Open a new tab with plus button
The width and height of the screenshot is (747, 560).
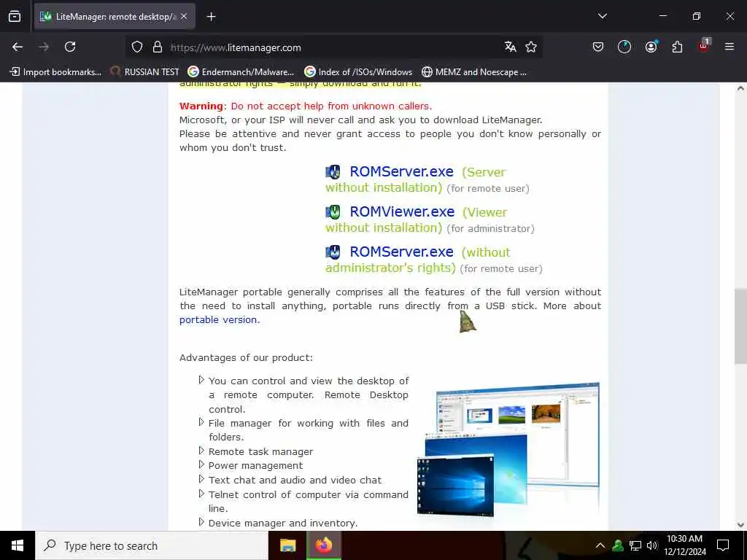tap(211, 17)
